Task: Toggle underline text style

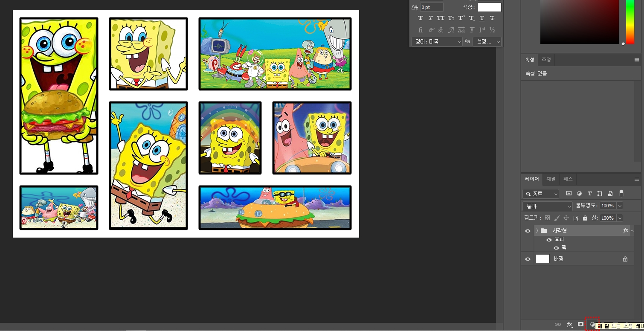Action: click(x=482, y=18)
